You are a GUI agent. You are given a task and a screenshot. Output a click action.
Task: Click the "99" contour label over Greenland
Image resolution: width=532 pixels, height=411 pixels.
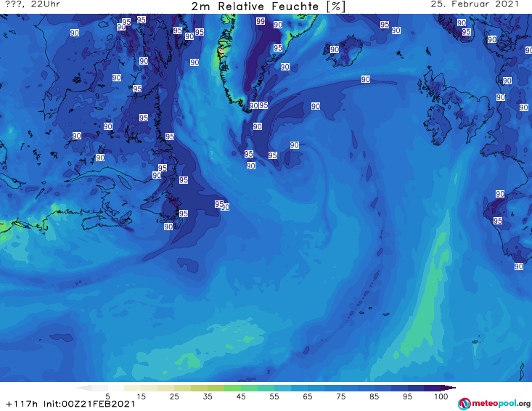(x=261, y=21)
